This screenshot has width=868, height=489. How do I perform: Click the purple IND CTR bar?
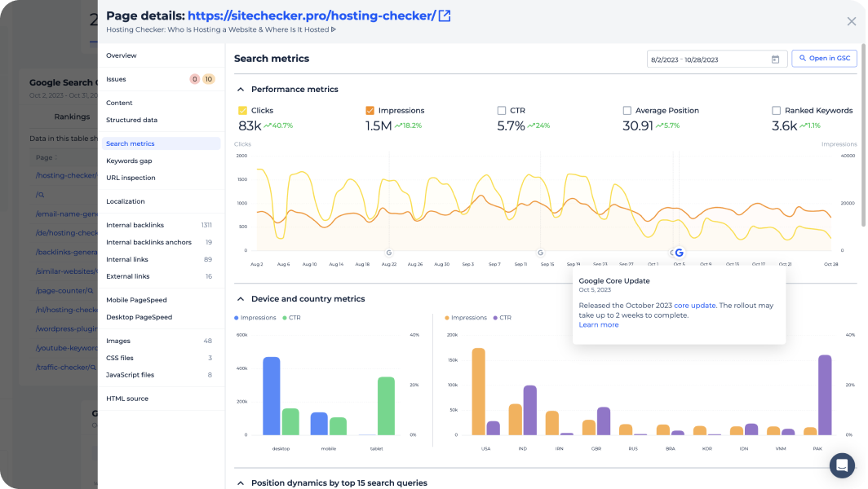pyautogui.click(x=529, y=411)
